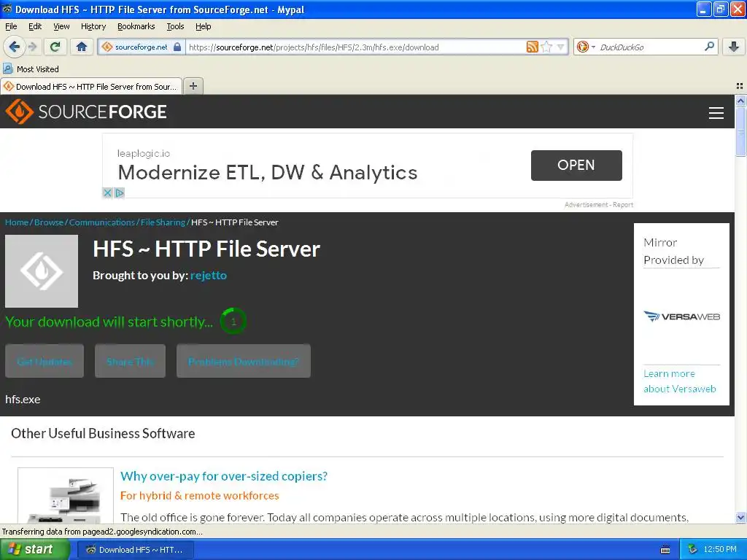The width and height of the screenshot is (747, 560).
Task: Click the page scrollbar down arrow
Action: 740,517
